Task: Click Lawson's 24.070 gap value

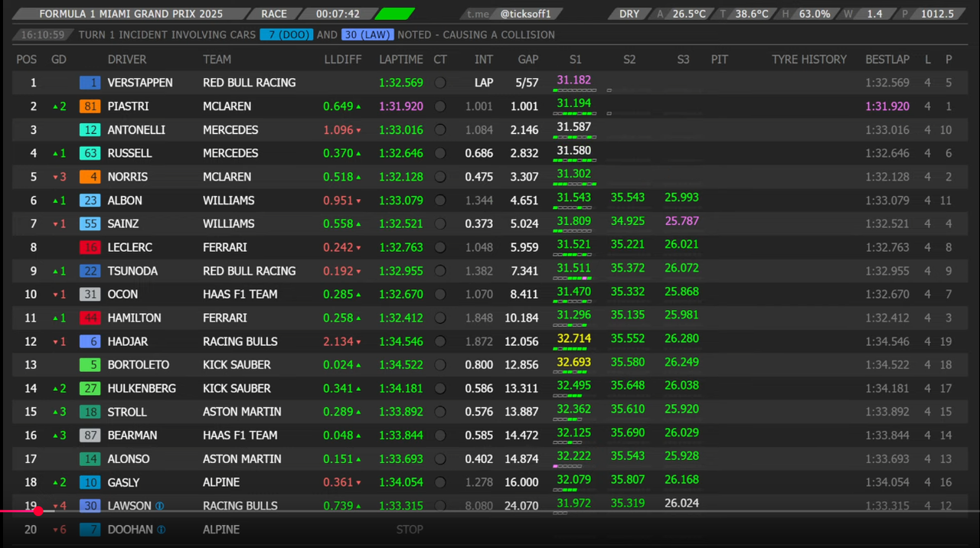Action: point(522,506)
